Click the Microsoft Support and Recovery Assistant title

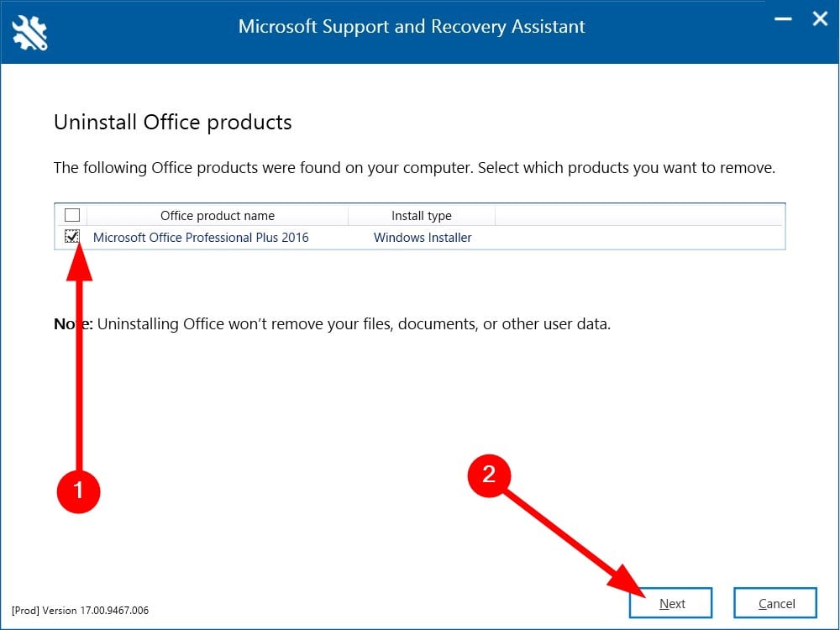pos(412,26)
